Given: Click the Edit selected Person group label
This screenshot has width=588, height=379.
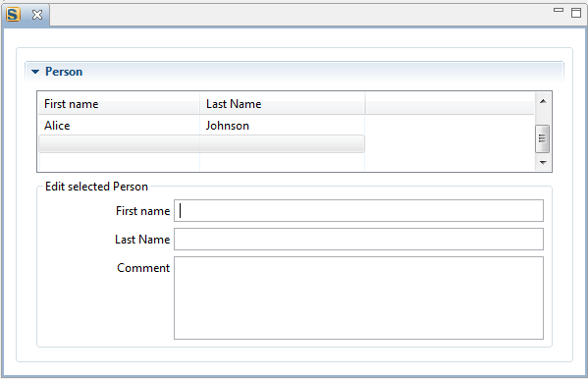Looking at the screenshot, I should [96, 187].
